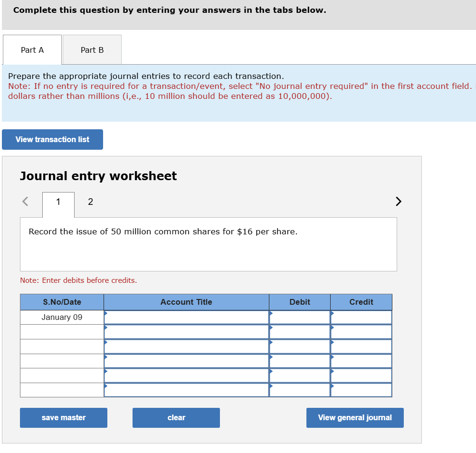Click the second row Credit input field
The image size is (476, 453).
(361, 331)
